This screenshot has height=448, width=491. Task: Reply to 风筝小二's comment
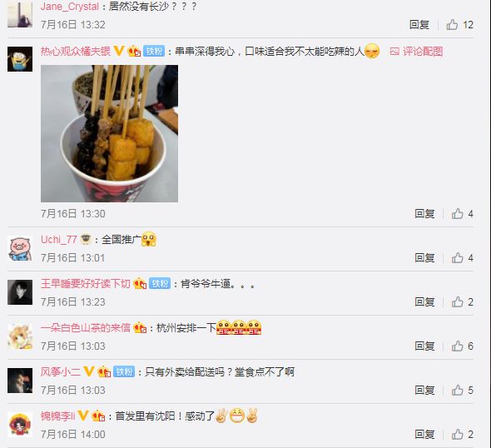coord(424,391)
